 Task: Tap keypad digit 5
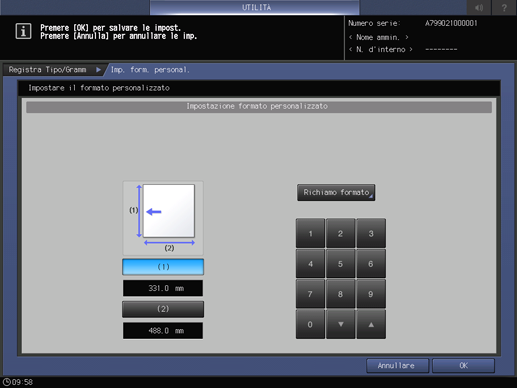(340, 264)
